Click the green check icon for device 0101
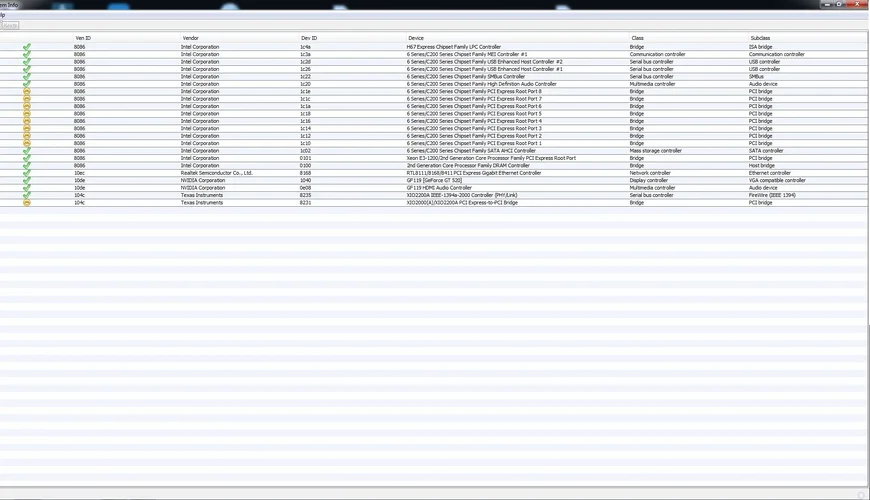The image size is (870, 500). click(27, 158)
